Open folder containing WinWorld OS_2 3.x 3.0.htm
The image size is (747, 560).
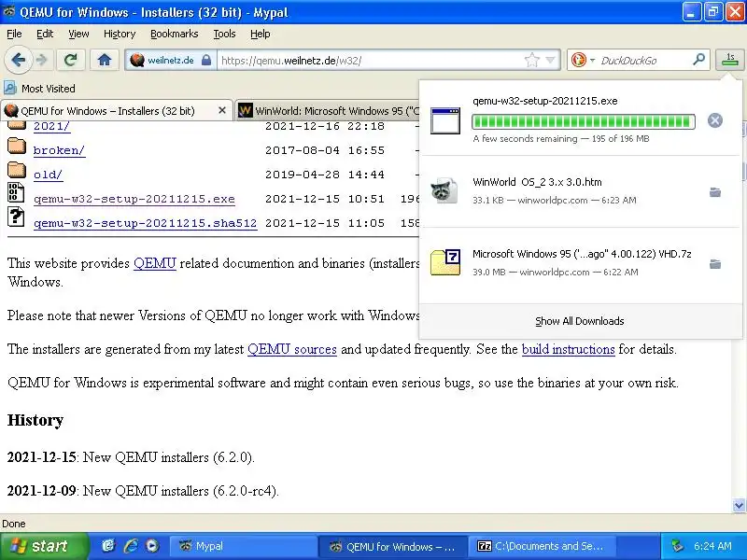point(714,192)
